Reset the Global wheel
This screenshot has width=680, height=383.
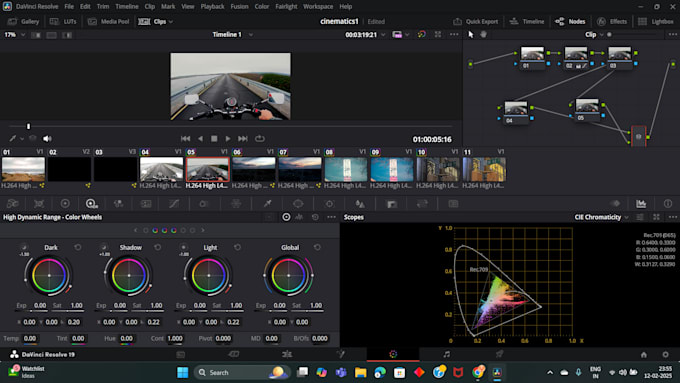click(317, 247)
